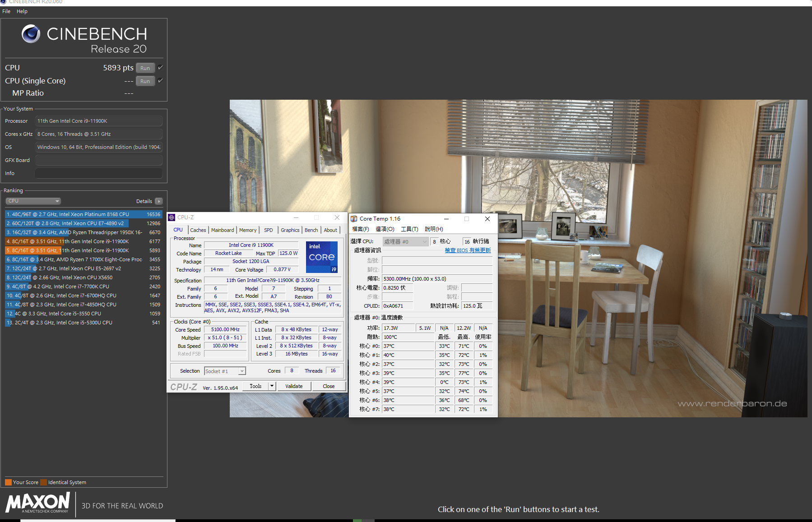This screenshot has width=812, height=522.
Task: Click the Core Speed 5100.00 MHz value
Action: point(225,330)
